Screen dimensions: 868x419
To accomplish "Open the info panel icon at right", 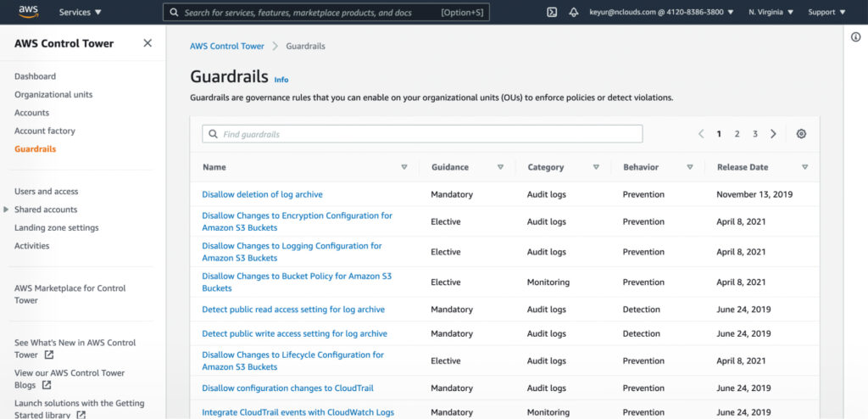I will (856, 37).
